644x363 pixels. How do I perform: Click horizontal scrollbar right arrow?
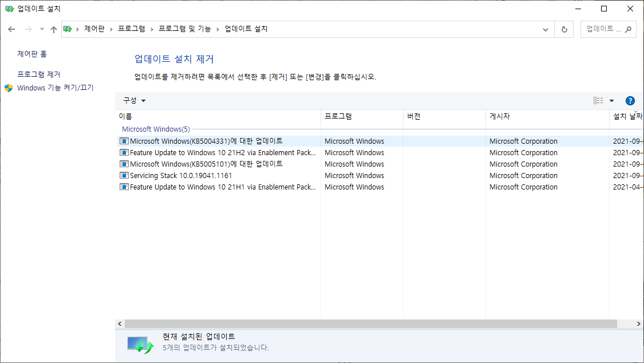639,324
